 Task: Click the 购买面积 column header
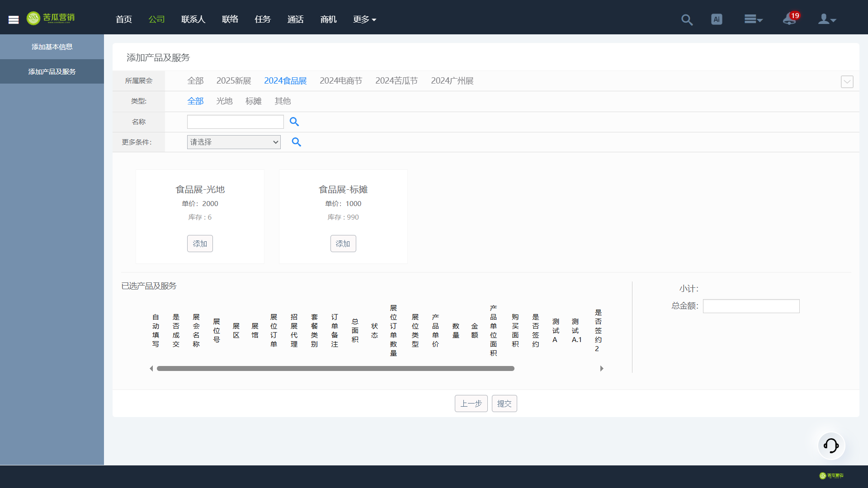515,330
